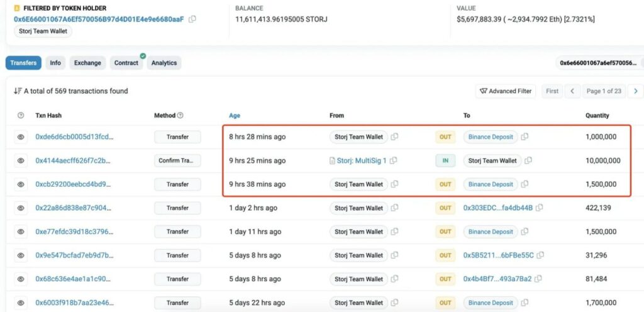644x312 pixels.
Task: Click the sort icon beside total transactions
Action: [x=17, y=91]
